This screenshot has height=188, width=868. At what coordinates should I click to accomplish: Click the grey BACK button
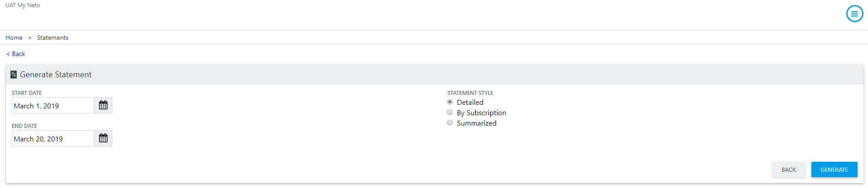788,169
